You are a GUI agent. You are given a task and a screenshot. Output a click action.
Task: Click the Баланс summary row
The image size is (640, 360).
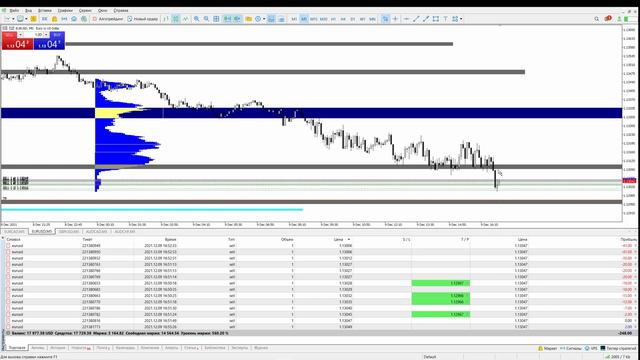pyautogui.click(x=320, y=333)
